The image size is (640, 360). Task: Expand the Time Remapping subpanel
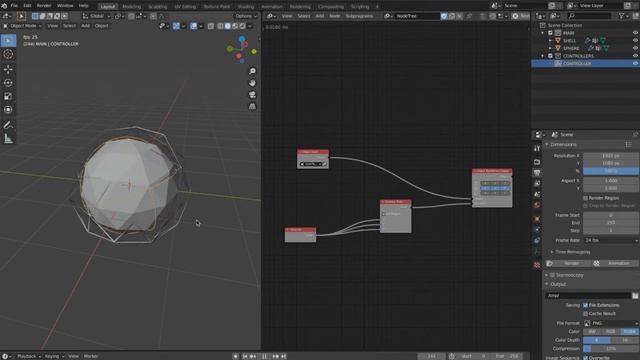point(552,252)
